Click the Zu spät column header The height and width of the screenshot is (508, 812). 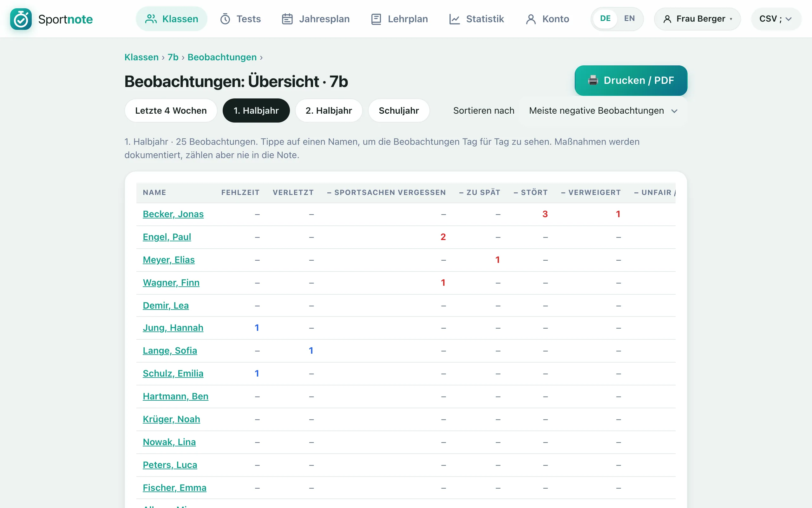click(480, 192)
